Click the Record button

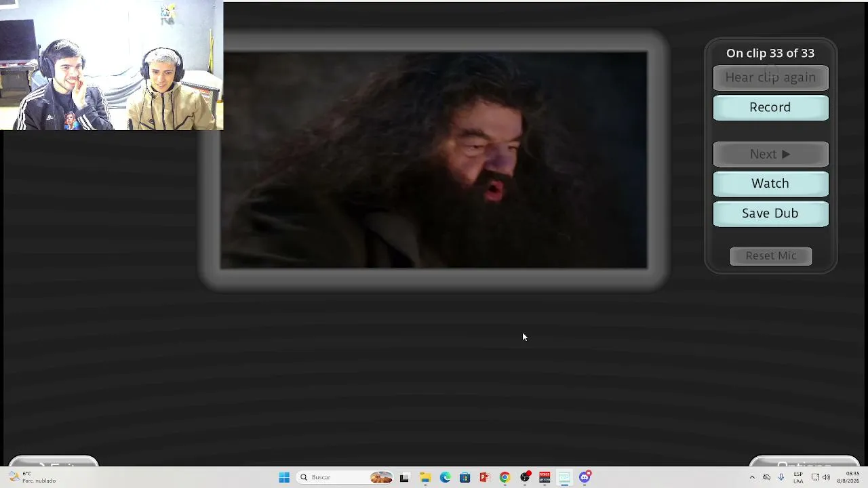pos(770,108)
